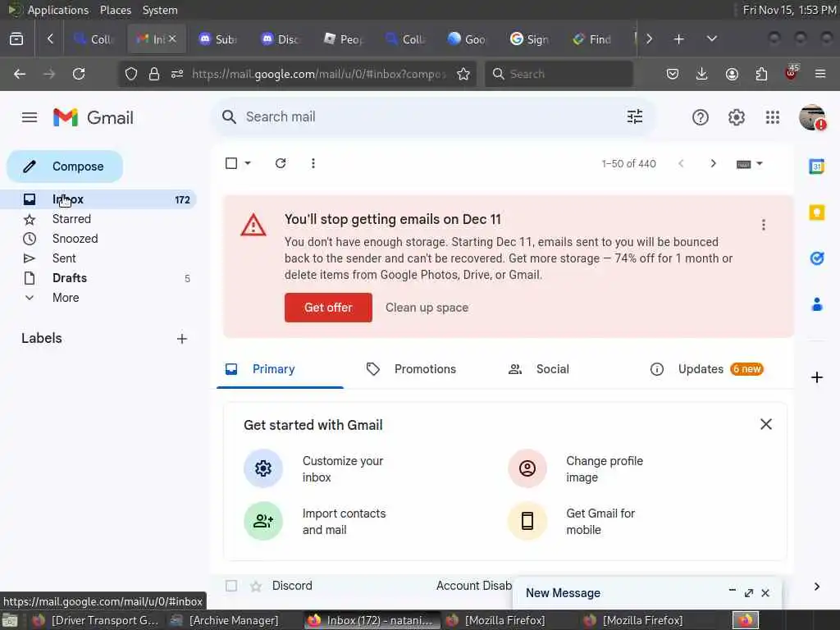This screenshot has height=630, width=840.
Task: Open Google Keep side panel
Action: (x=816, y=212)
